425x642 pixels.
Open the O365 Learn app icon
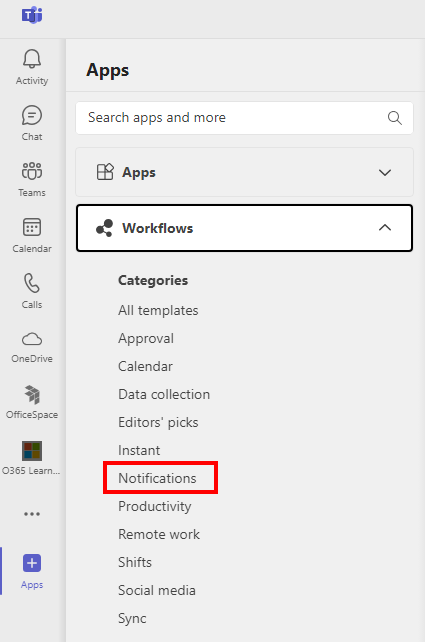click(x=32, y=451)
